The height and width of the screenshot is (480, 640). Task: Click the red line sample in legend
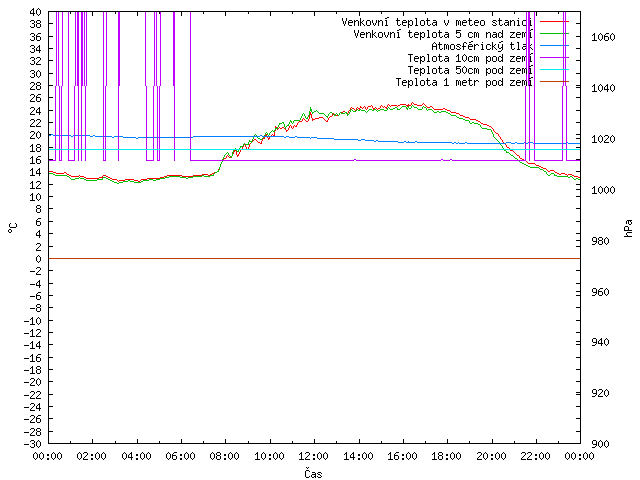pos(554,22)
